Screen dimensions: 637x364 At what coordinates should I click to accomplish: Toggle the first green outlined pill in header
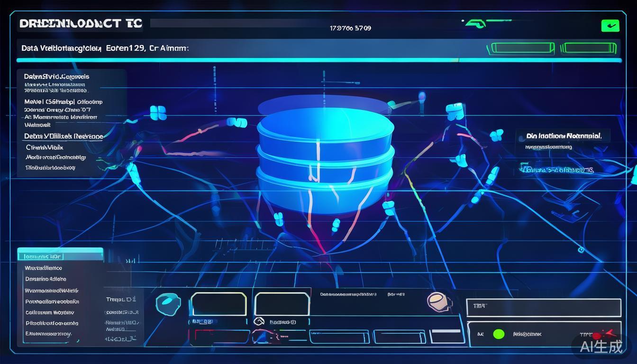[522, 48]
